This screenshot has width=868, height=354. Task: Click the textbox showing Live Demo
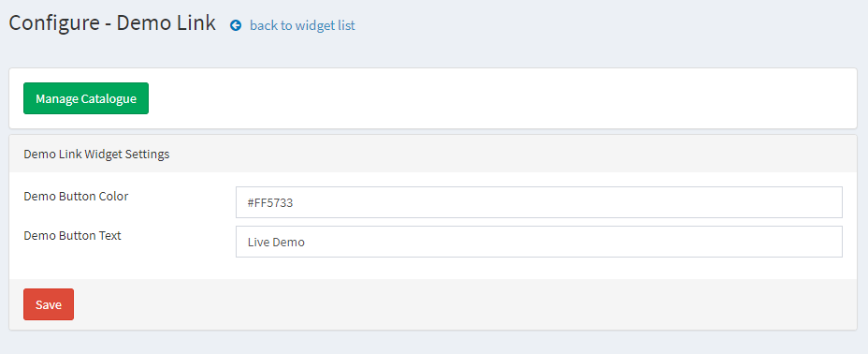tap(539, 242)
